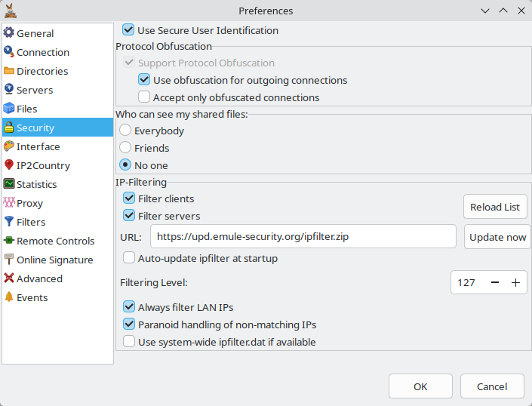The width and height of the screenshot is (532, 406).
Task: Click the Update now button
Action: (x=497, y=237)
